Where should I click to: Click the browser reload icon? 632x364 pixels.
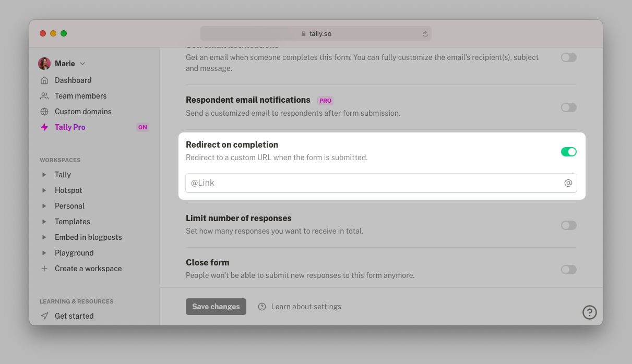[x=425, y=34]
